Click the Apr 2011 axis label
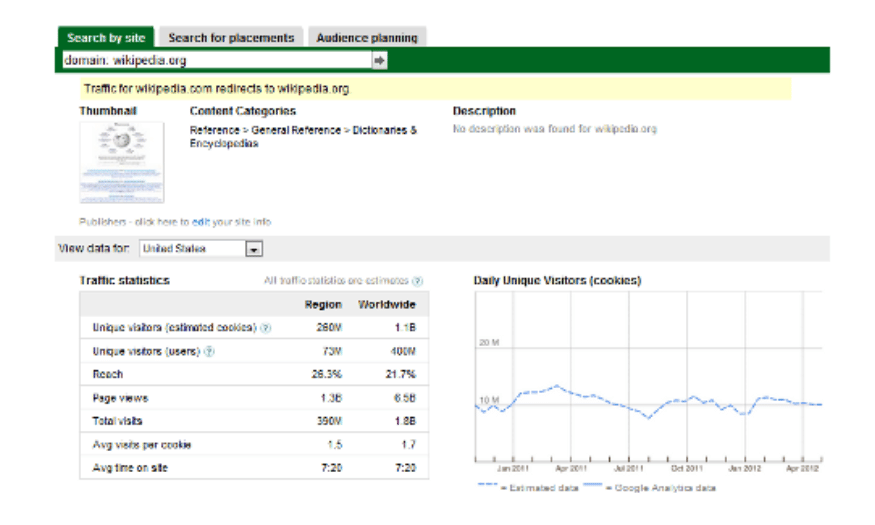 click(x=571, y=469)
